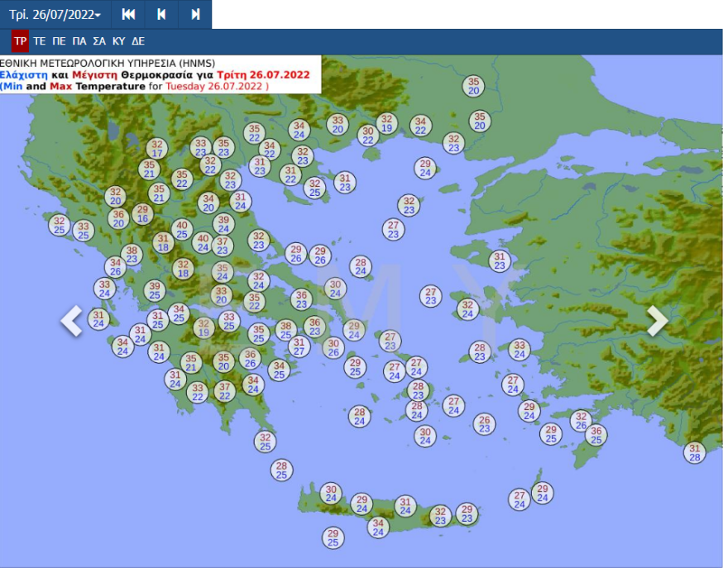Click the left white chevron on map

tap(72, 321)
